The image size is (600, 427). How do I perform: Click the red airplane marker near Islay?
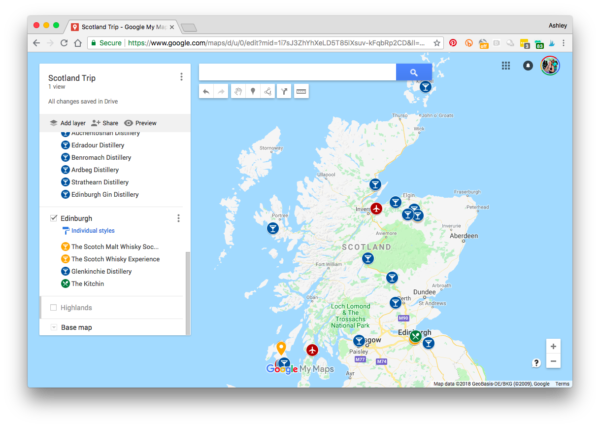pyautogui.click(x=312, y=350)
